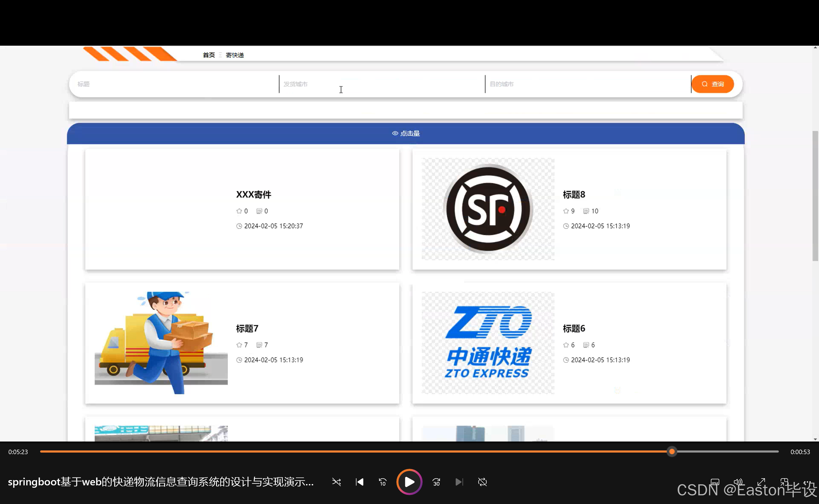Screen dimensions: 819x504
Task: Open the 标题8 listing title
Action: click(574, 195)
